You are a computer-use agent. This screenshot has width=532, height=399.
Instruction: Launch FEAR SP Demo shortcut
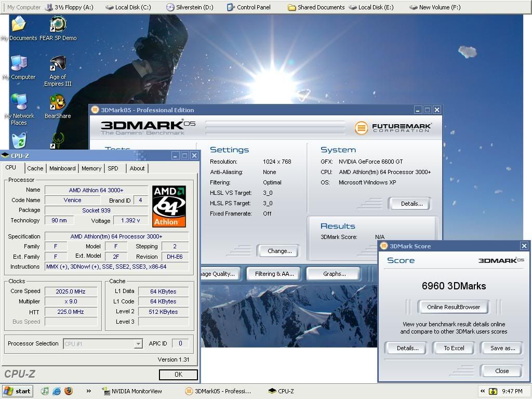(x=58, y=29)
